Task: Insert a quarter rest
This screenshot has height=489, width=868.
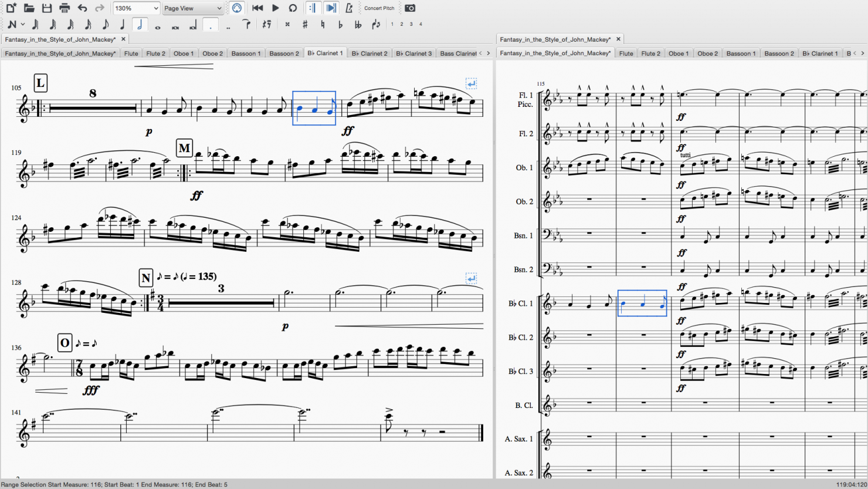Action: pyautogui.click(x=266, y=24)
